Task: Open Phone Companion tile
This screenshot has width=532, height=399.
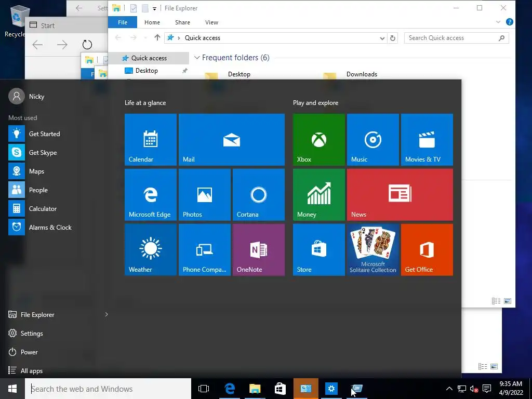Action: pyautogui.click(x=205, y=250)
